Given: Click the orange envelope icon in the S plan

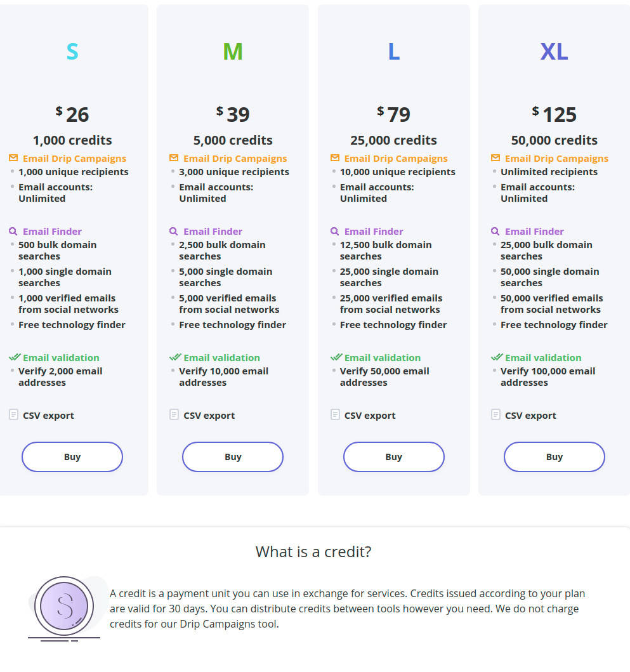Looking at the screenshot, I should coord(14,158).
